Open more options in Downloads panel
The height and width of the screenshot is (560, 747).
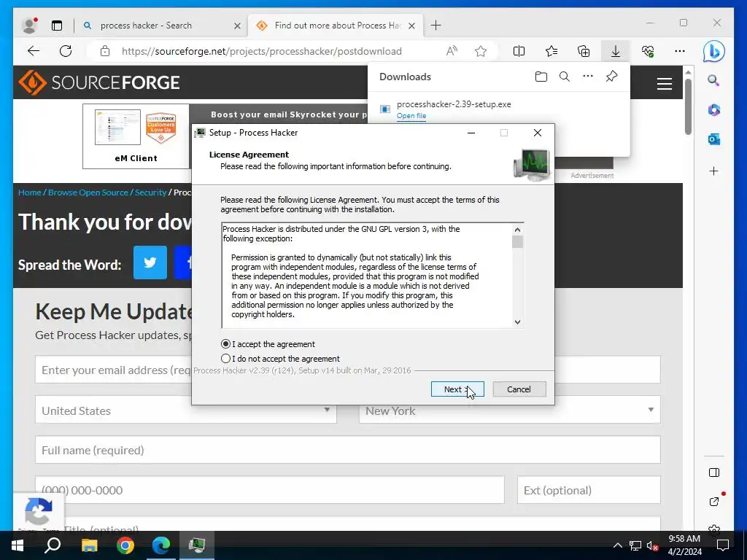pyautogui.click(x=588, y=76)
